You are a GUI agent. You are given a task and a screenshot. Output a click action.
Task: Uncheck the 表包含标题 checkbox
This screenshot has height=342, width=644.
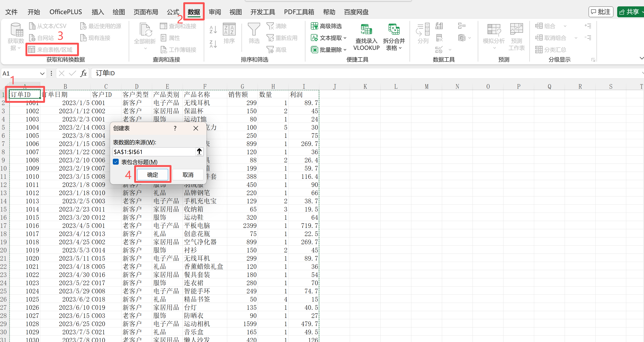116,162
